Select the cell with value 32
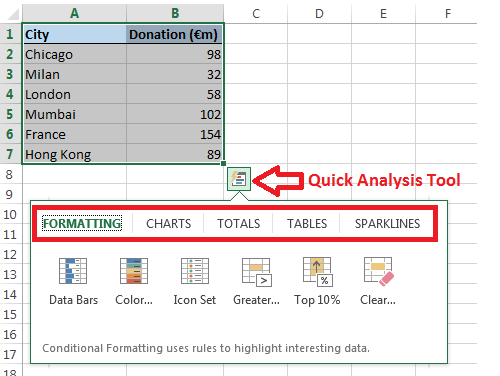The height and width of the screenshot is (376, 500). click(x=175, y=74)
